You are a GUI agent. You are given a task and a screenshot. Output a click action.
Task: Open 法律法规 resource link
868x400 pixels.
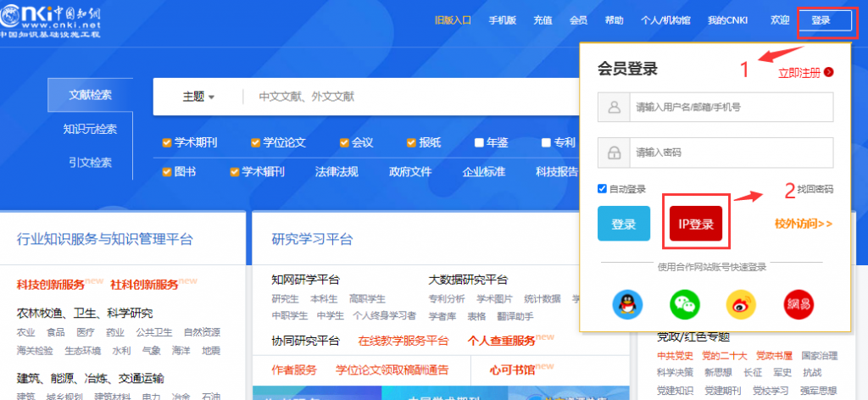(337, 172)
